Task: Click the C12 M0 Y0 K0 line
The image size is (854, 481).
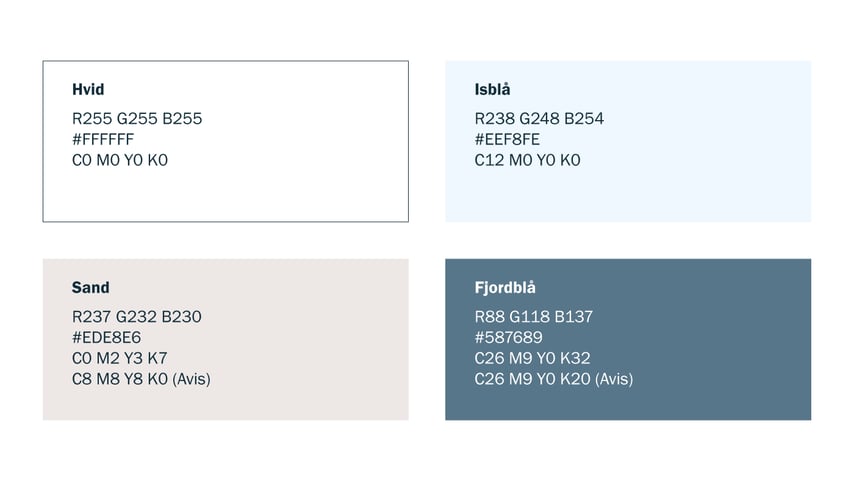Action: tap(527, 160)
